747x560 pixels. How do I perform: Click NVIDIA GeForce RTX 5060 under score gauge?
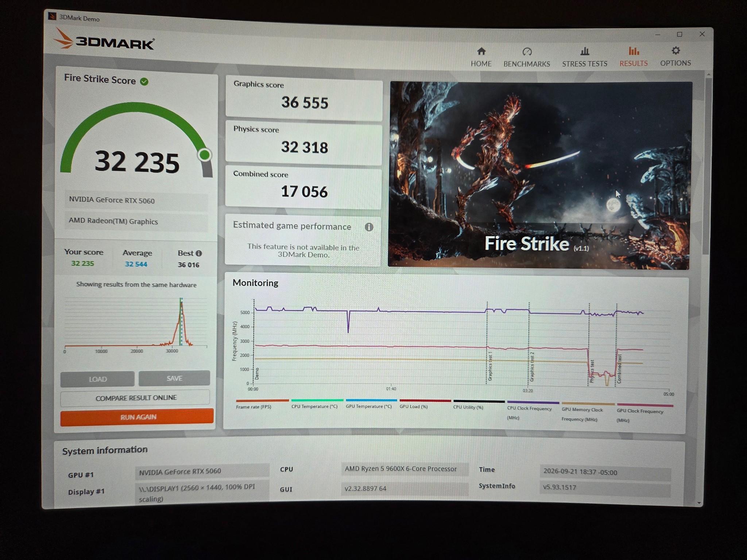click(x=136, y=201)
